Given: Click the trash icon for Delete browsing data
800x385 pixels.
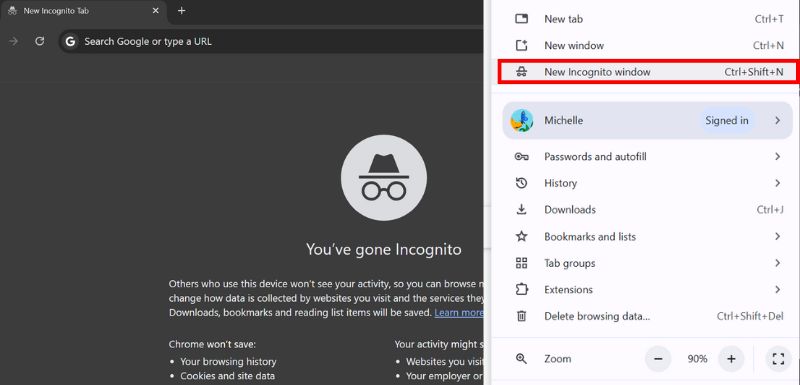Looking at the screenshot, I should point(521,316).
